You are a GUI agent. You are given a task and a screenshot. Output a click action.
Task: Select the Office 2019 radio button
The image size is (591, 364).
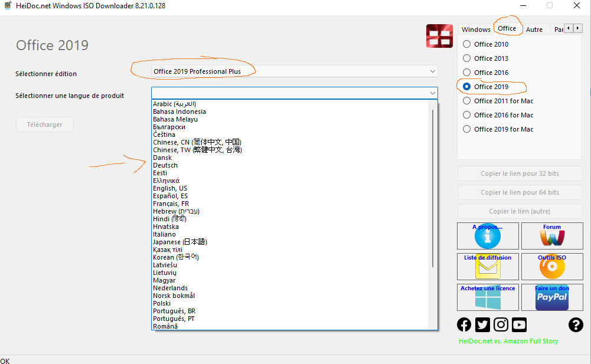[x=466, y=87]
